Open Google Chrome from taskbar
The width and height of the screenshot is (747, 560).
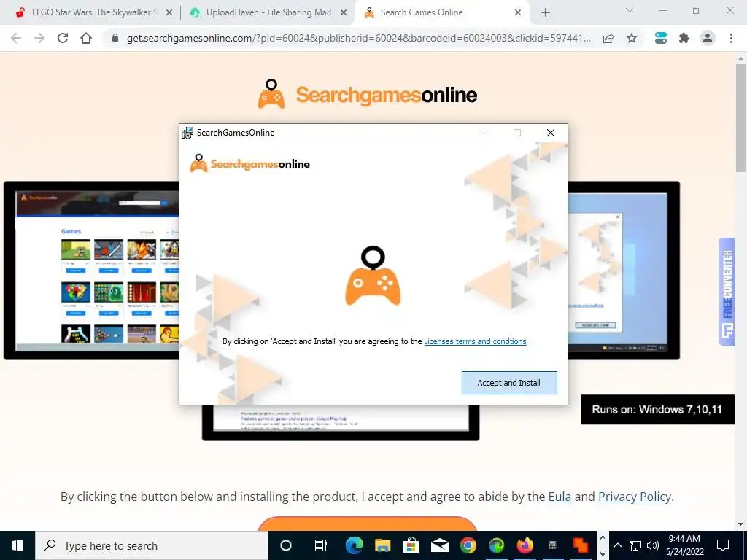point(468,545)
